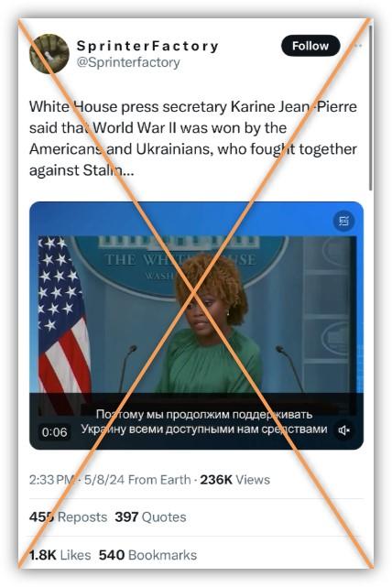Open the 2:33 PM 5/8/24 timestamp link

[77, 480]
